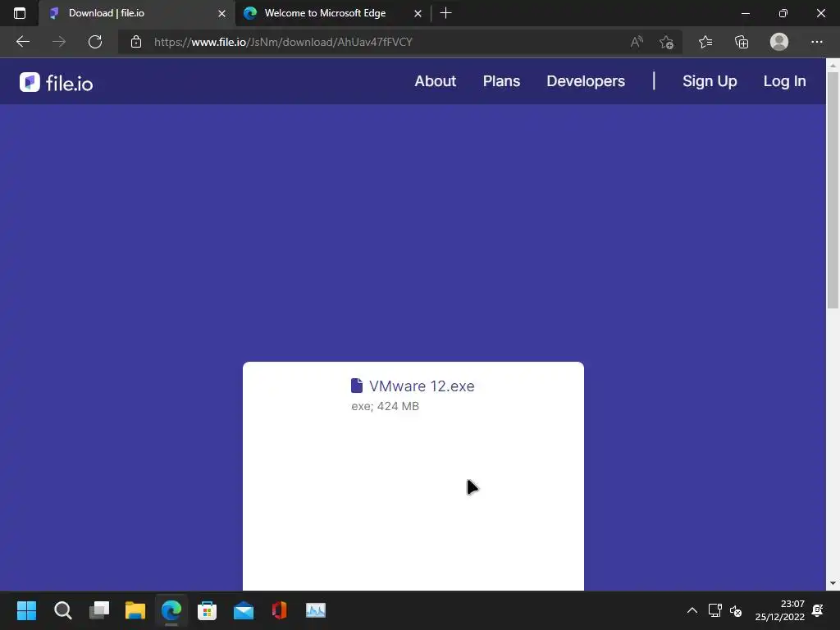Go forward to the next page
Screen dimensions: 840x630
(59, 42)
